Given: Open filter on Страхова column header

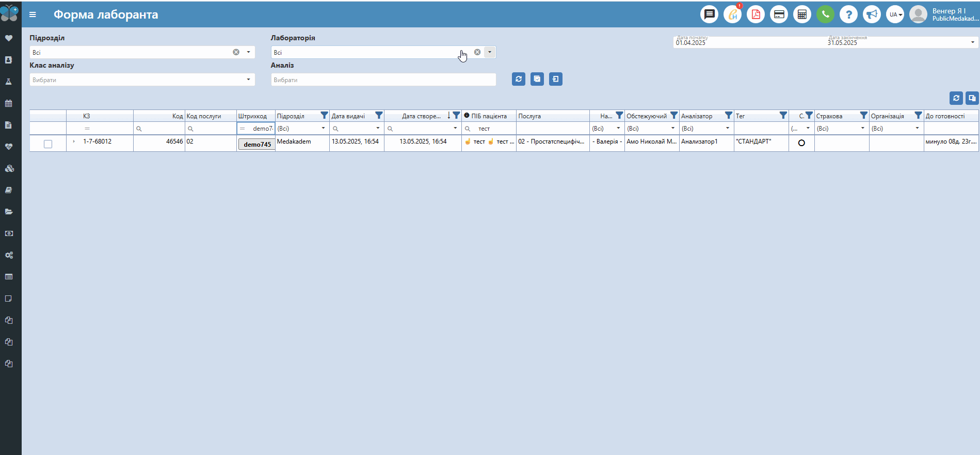Looking at the screenshot, I should (x=864, y=116).
